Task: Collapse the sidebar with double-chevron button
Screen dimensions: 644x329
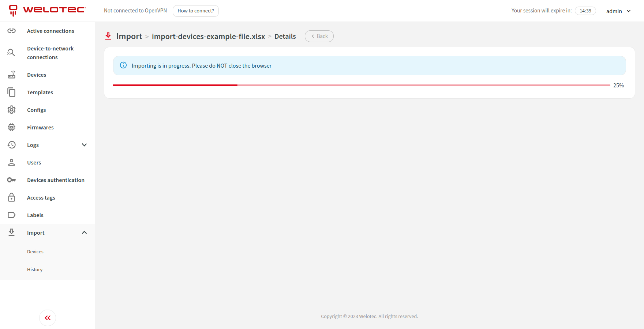Action: tap(48, 318)
